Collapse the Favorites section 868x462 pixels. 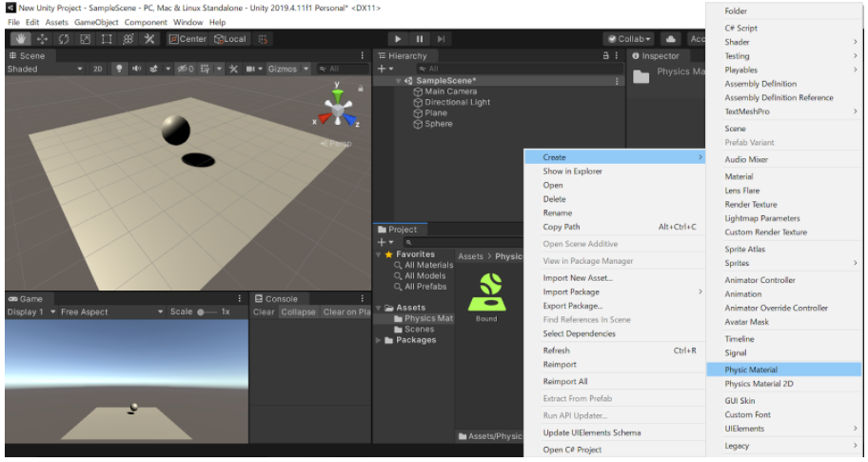point(379,254)
